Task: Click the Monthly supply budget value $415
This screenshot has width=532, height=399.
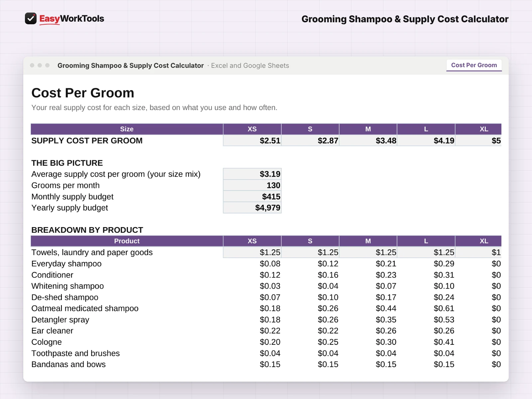Action: (252, 197)
